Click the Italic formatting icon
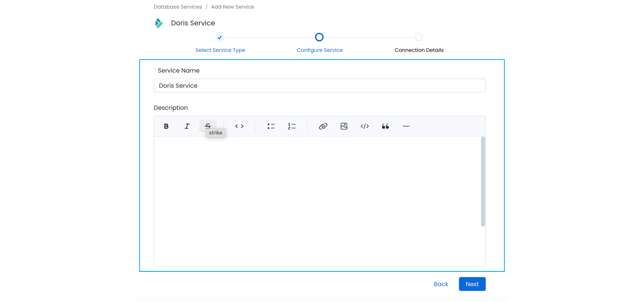 (187, 126)
